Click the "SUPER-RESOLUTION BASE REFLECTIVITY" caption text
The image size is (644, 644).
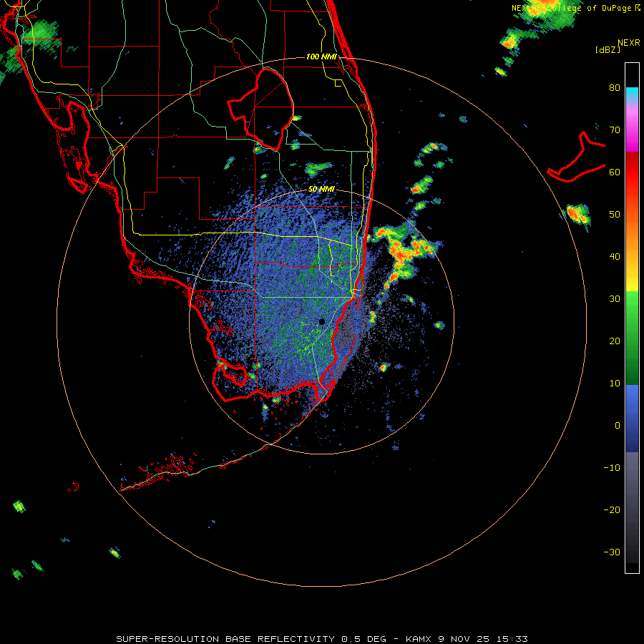pos(225,639)
